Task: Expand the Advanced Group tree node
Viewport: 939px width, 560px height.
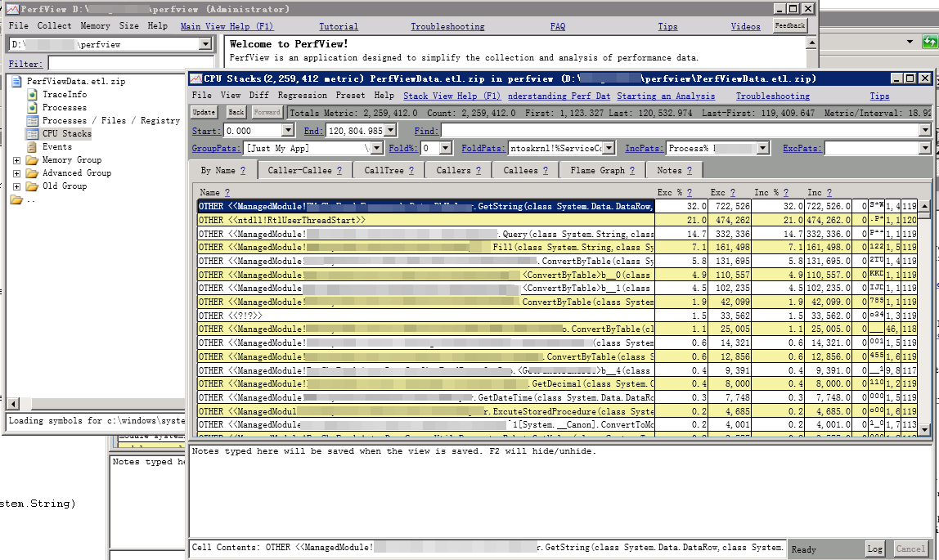Action: click(x=16, y=173)
